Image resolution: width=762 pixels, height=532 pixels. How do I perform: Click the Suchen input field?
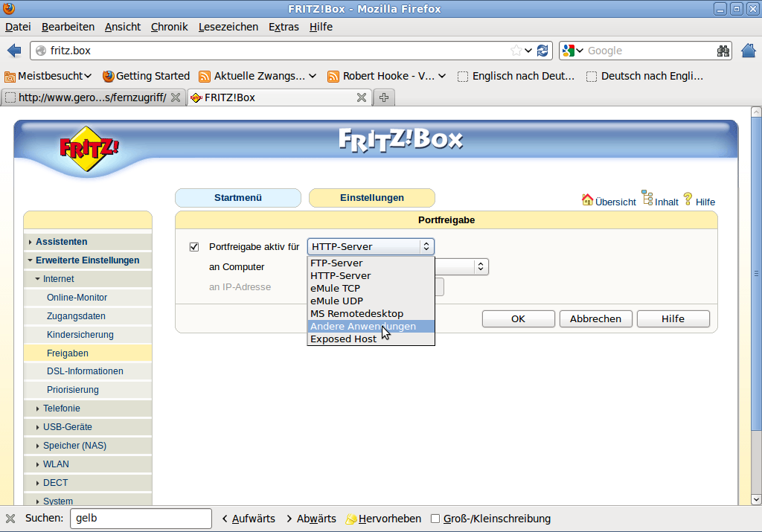140,518
